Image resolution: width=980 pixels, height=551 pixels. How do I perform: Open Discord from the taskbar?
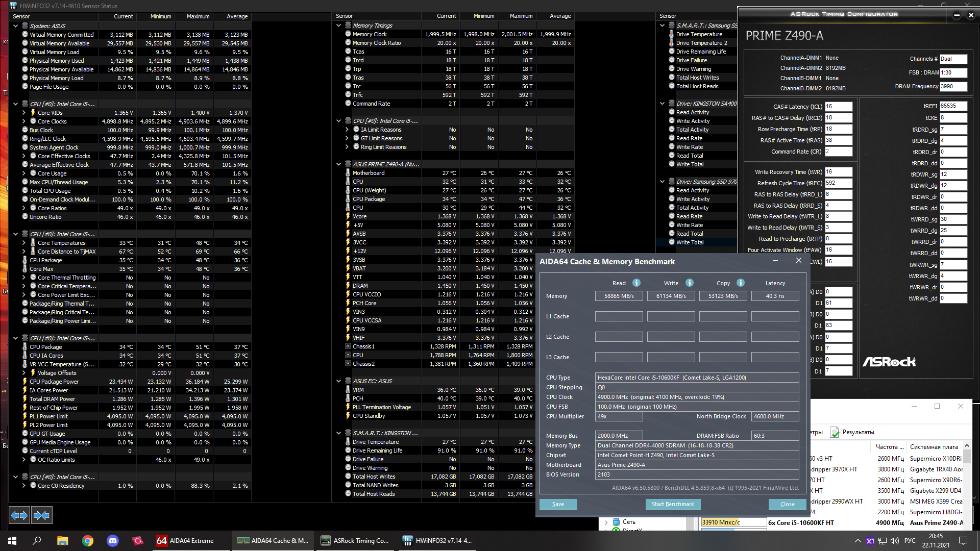[113, 541]
